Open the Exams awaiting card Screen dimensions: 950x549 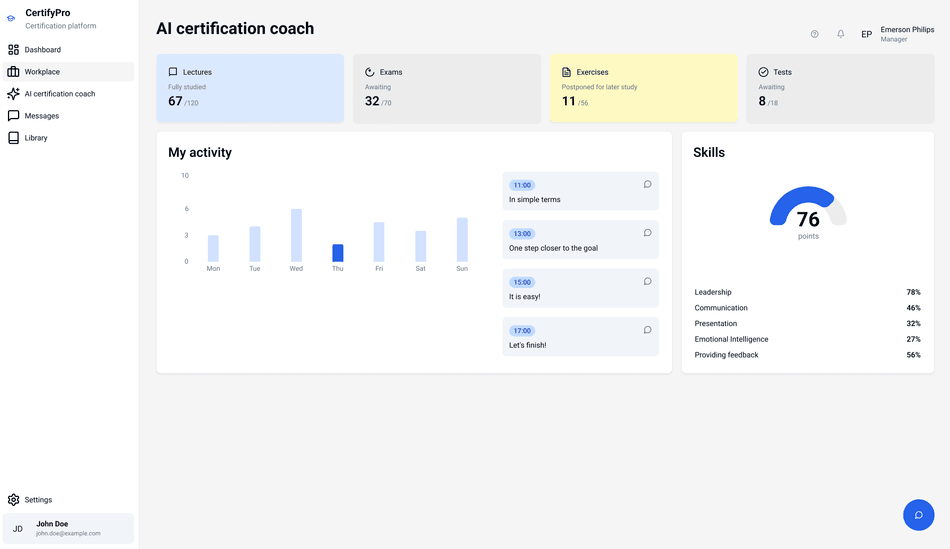point(446,89)
